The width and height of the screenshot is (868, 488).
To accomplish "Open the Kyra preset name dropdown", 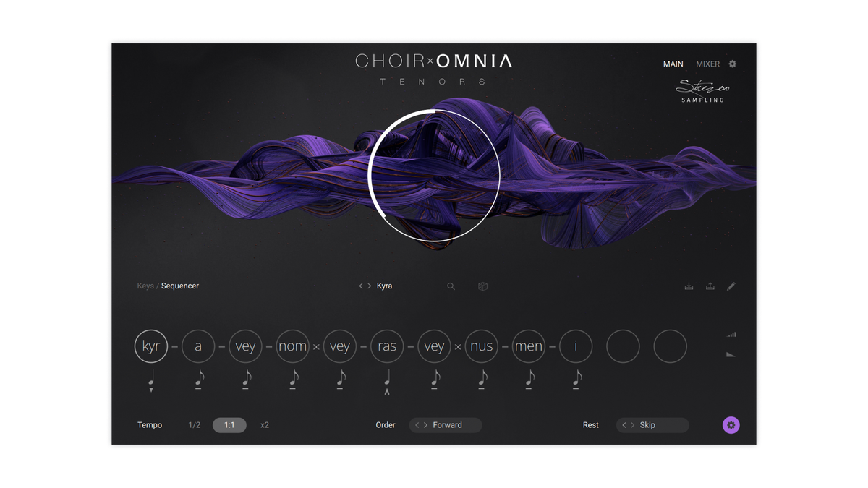I will pos(385,286).
